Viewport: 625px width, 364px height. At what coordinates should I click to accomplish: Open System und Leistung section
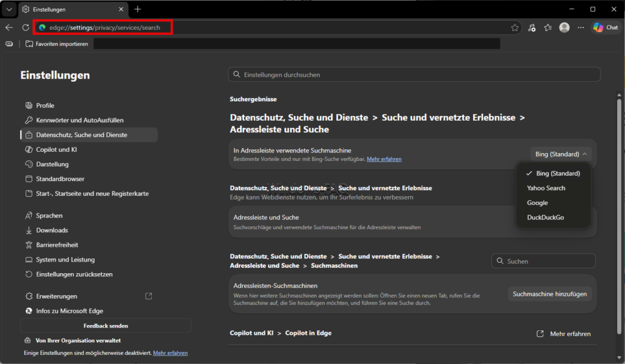[89, 260]
